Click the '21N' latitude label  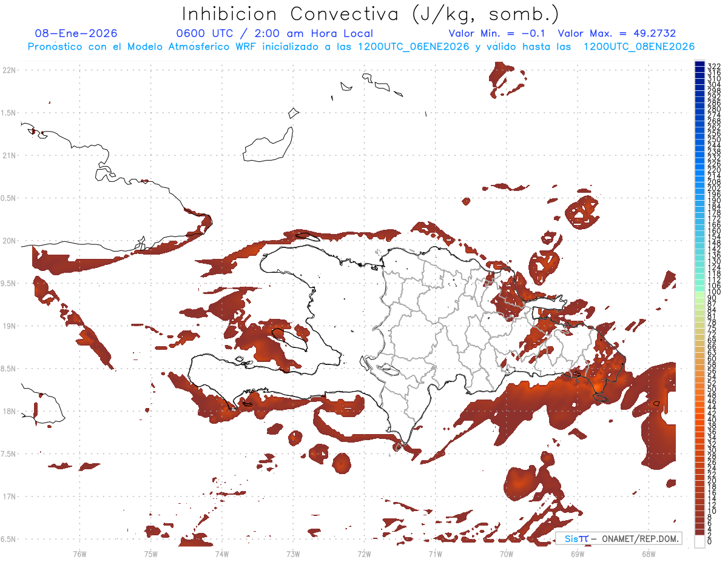[x=10, y=156]
